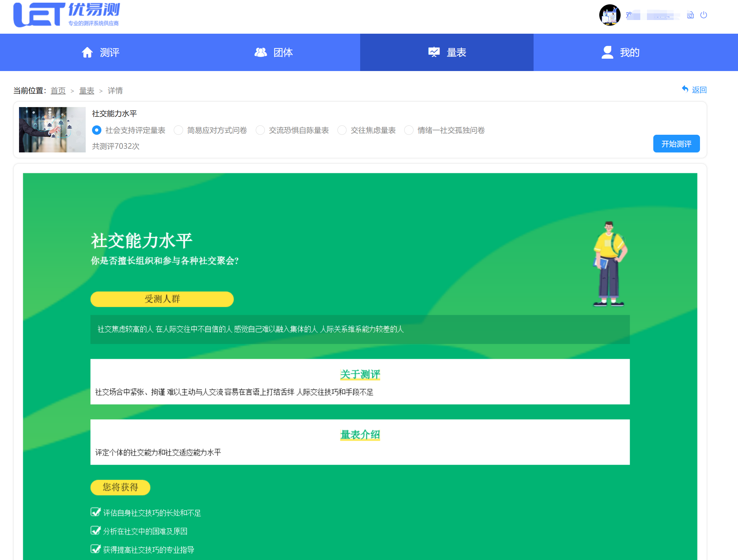Click the chart screen icon beside 量表

pos(434,52)
